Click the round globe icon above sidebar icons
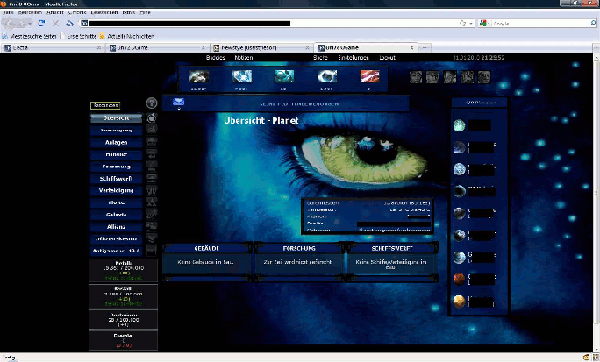Image resolution: width=600 pixels, height=362 pixels. coord(152,103)
